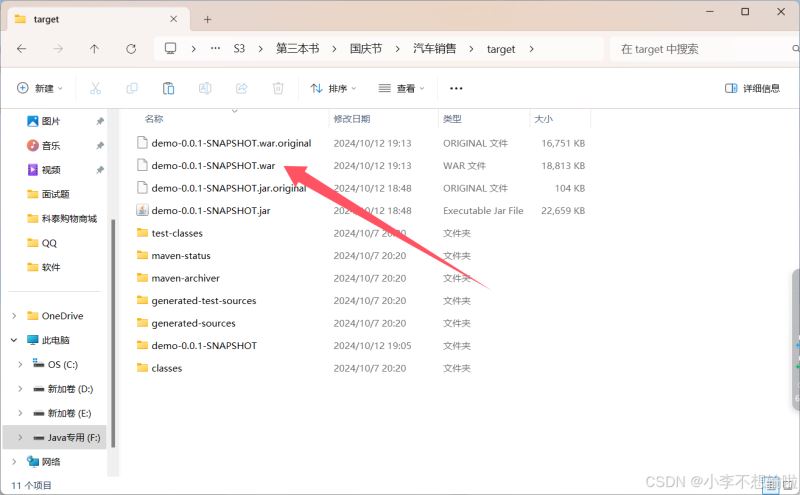
Task: Refresh the target folder view
Action: (x=131, y=49)
